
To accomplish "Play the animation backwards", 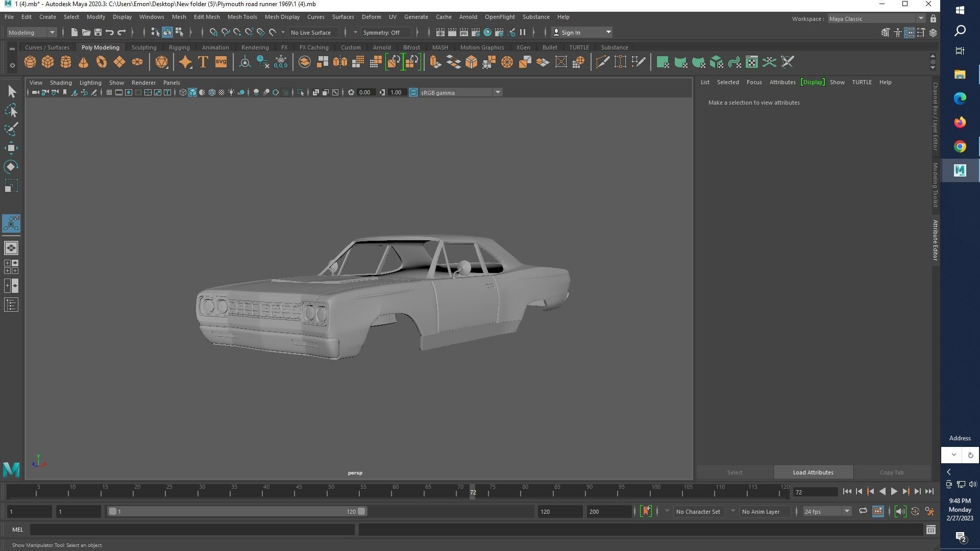I will coord(883,492).
